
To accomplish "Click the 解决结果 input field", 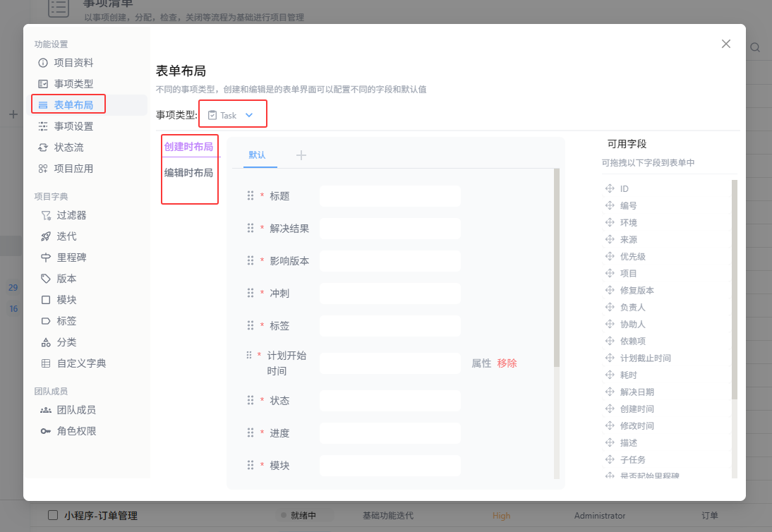I will point(390,229).
